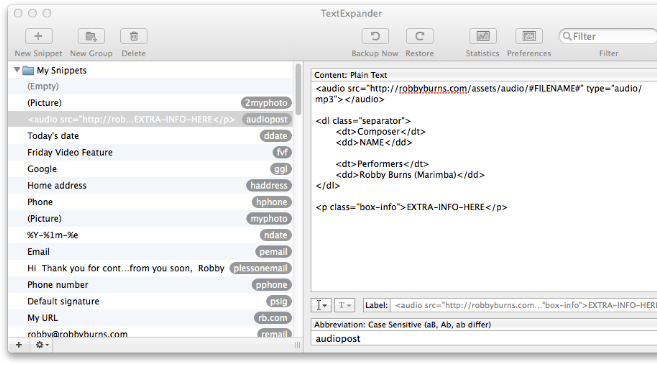The height and width of the screenshot is (365, 657).
Task: Click the fvf abbreviation badge
Action: point(282,153)
